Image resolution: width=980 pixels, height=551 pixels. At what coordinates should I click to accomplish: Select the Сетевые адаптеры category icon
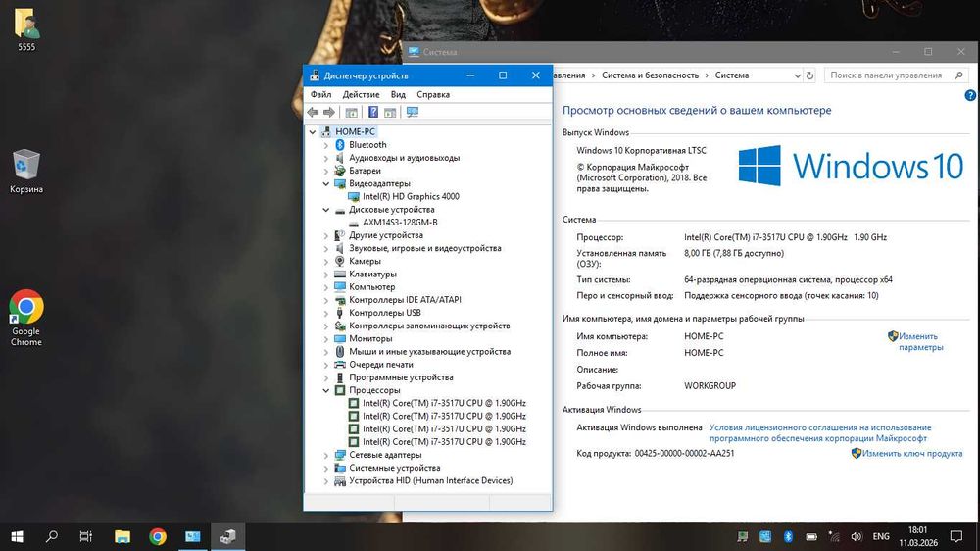pos(340,455)
